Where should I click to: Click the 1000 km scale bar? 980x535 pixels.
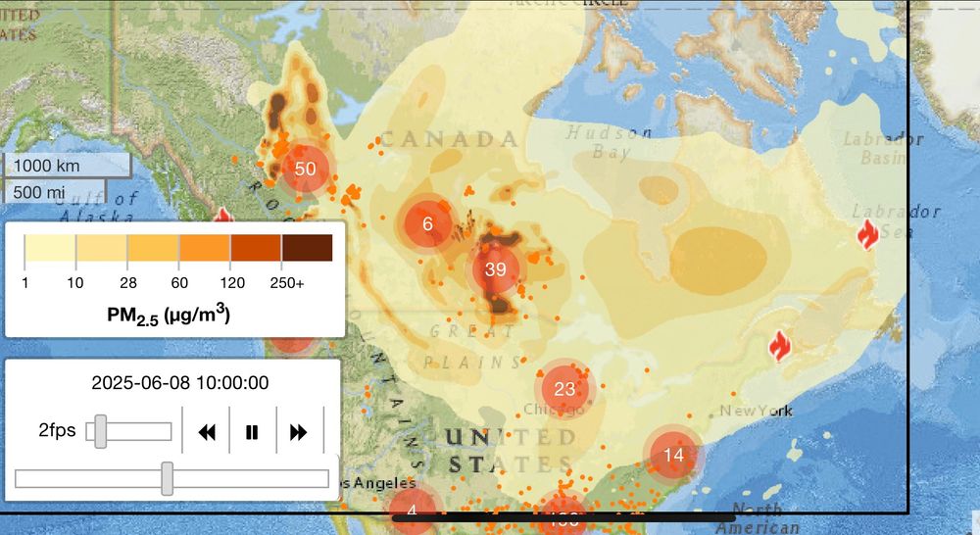(x=67, y=166)
